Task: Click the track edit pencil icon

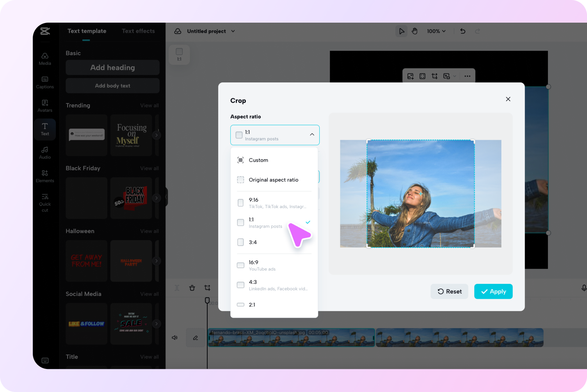Action: click(196, 338)
